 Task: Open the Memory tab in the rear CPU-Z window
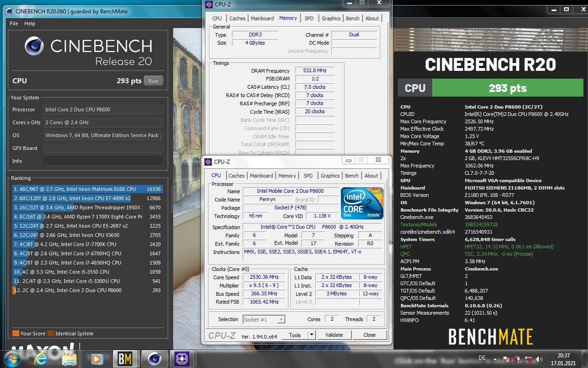[288, 18]
